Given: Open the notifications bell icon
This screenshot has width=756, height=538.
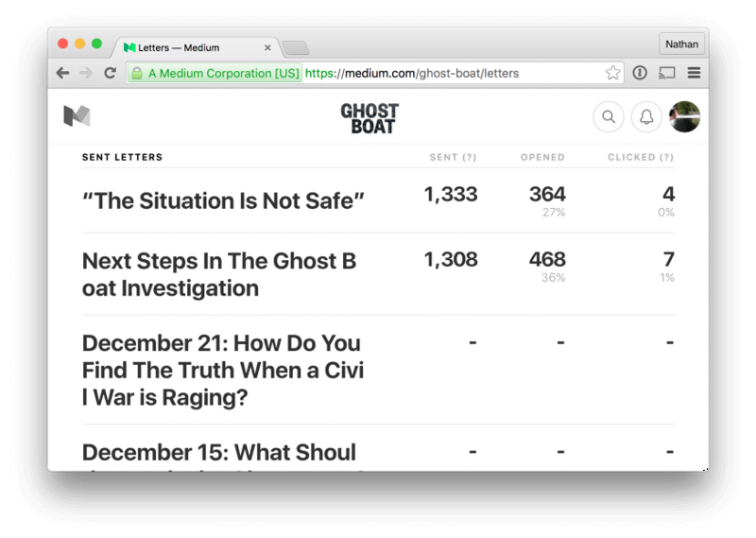Looking at the screenshot, I should (646, 116).
